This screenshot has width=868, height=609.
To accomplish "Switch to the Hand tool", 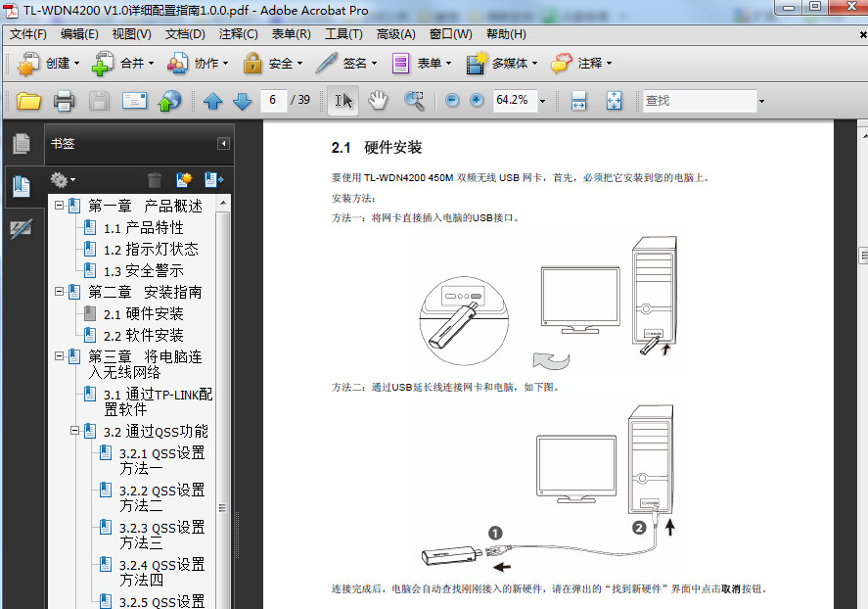I will pos(376,100).
